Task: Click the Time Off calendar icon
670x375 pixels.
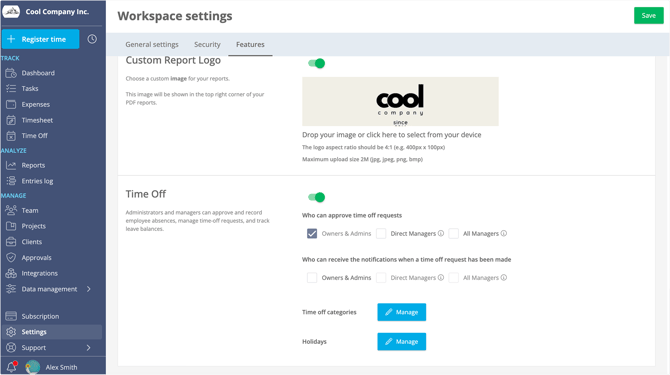Action: pos(11,136)
